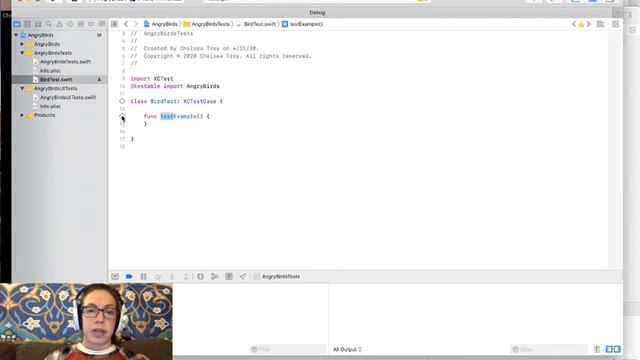
Task: Open the Source Control navigator
Action: pos(27,24)
